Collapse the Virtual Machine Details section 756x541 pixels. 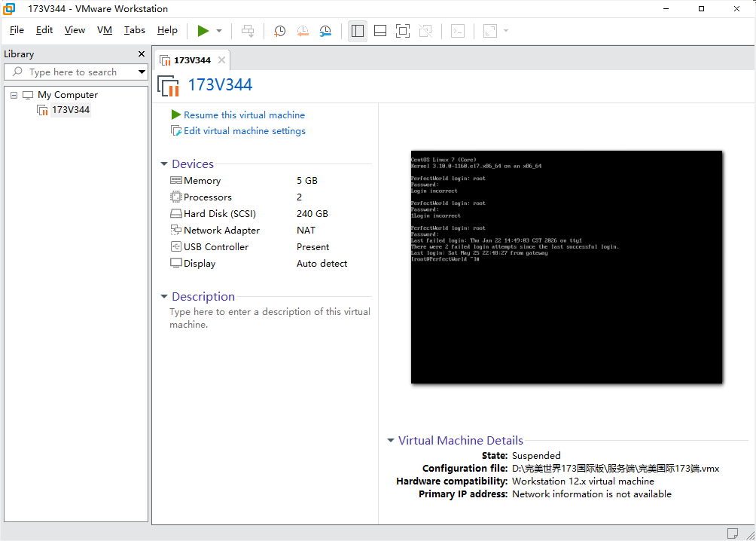391,440
